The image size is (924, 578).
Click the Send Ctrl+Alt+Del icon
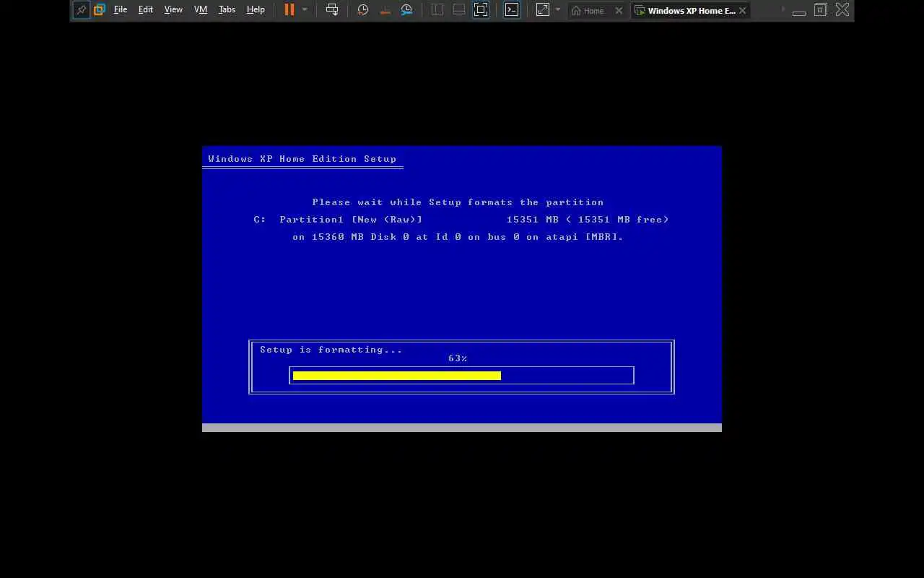(x=332, y=10)
